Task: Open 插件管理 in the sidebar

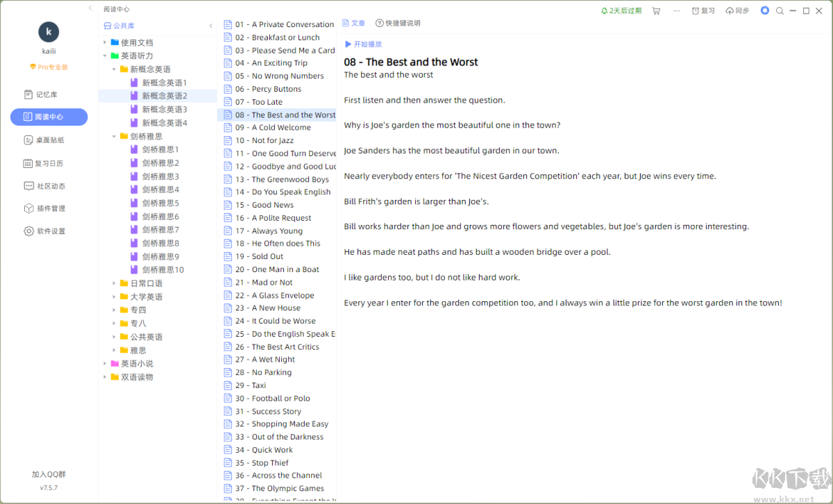Action: point(49,208)
